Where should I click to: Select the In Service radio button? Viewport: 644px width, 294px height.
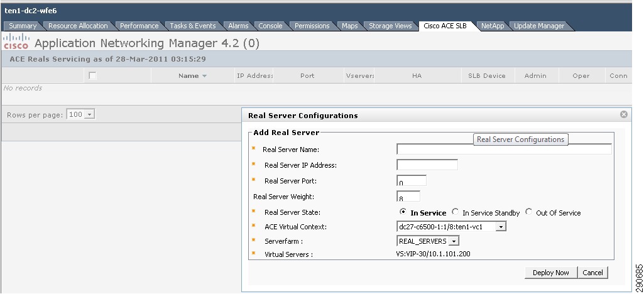pos(403,212)
